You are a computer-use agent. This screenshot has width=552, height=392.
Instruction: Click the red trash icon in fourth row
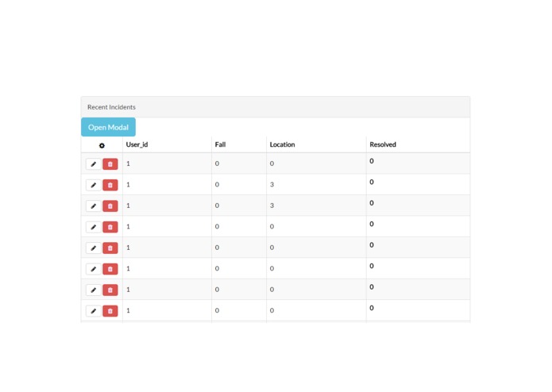pos(110,227)
